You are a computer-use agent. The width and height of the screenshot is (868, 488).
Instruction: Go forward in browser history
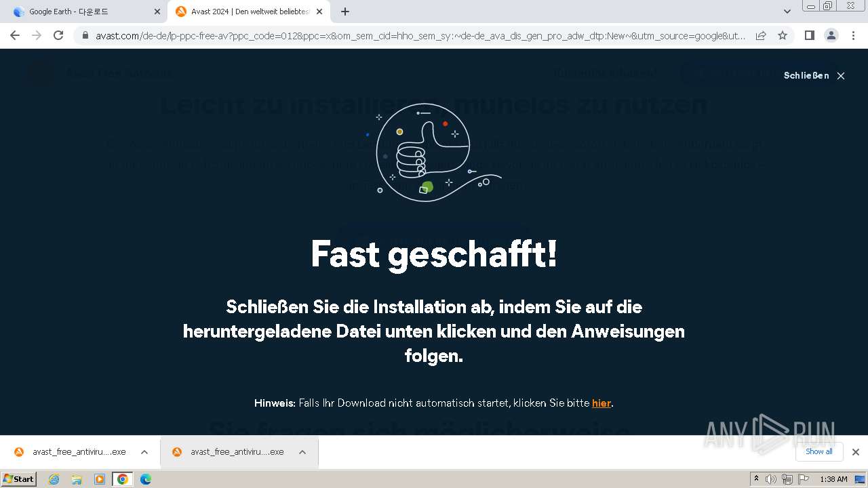pos(37,35)
